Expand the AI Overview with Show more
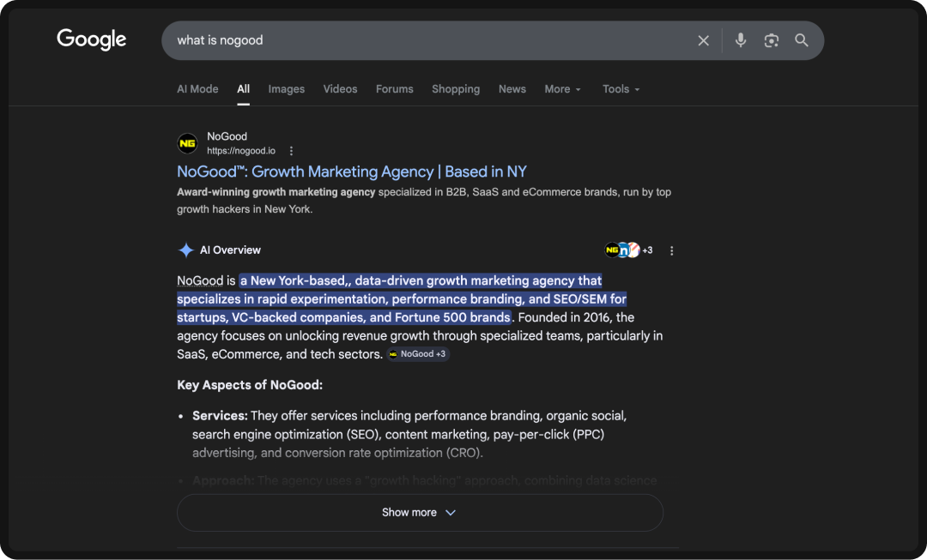Image resolution: width=927 pixels, height=560 pixels. click(x=419, y=512)
